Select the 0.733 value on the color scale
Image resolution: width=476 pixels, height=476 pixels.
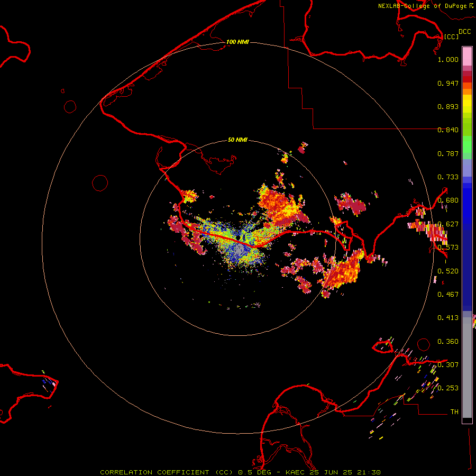[448, 177]
